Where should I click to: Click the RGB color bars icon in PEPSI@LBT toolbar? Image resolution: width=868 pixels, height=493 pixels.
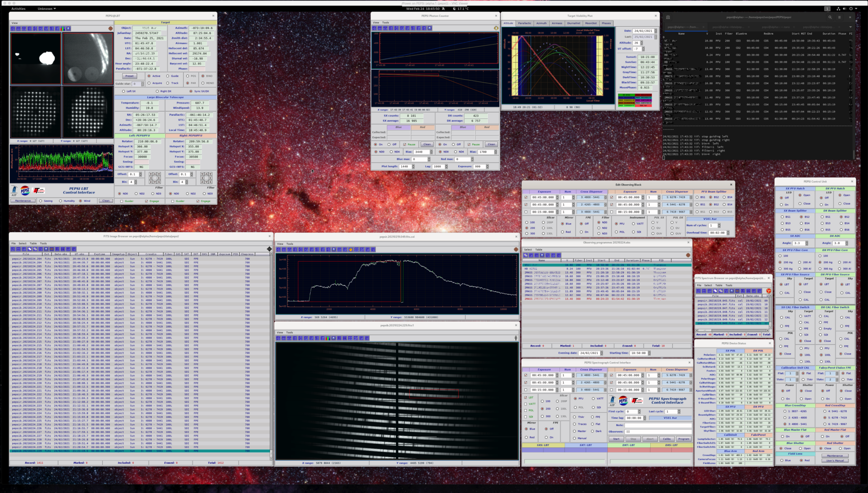[x=63, y=28]
